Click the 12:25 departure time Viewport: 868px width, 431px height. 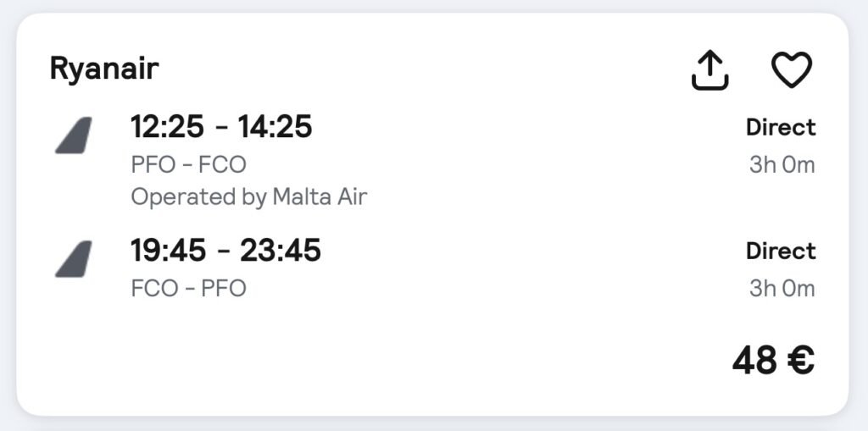click(167, 127)
